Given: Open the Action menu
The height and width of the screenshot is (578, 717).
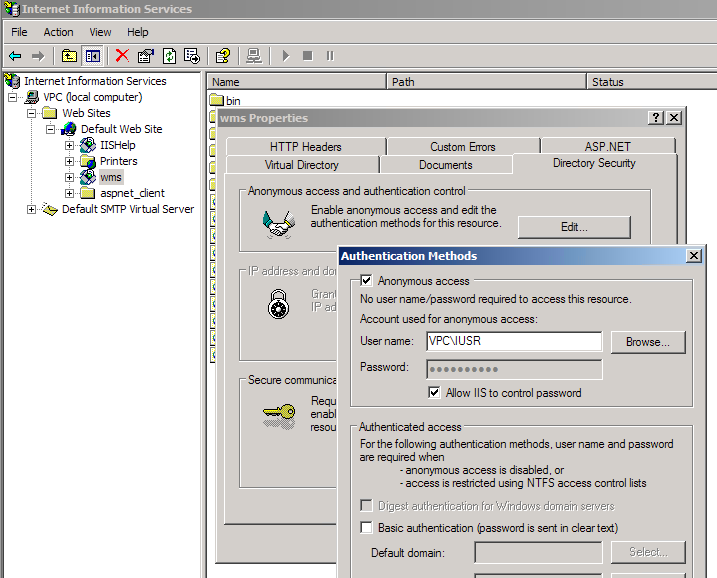Looking at the screenshot, I should (58, 32).
